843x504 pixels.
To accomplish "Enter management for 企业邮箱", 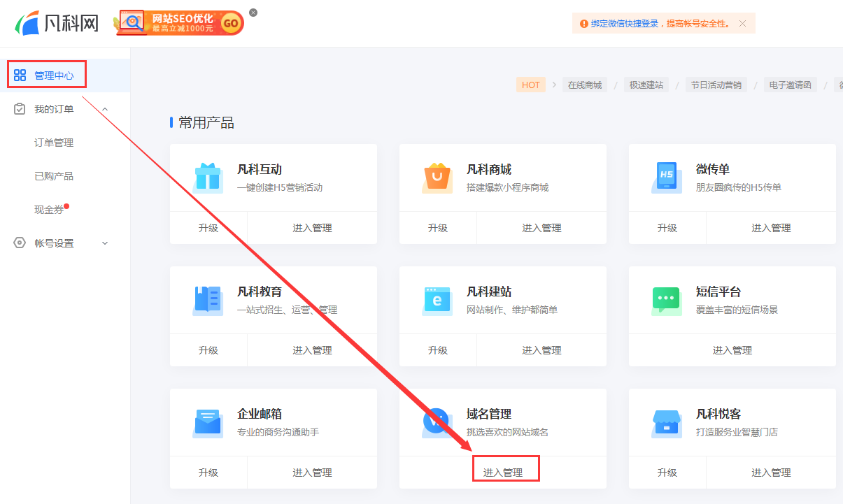I will (312, 473).
